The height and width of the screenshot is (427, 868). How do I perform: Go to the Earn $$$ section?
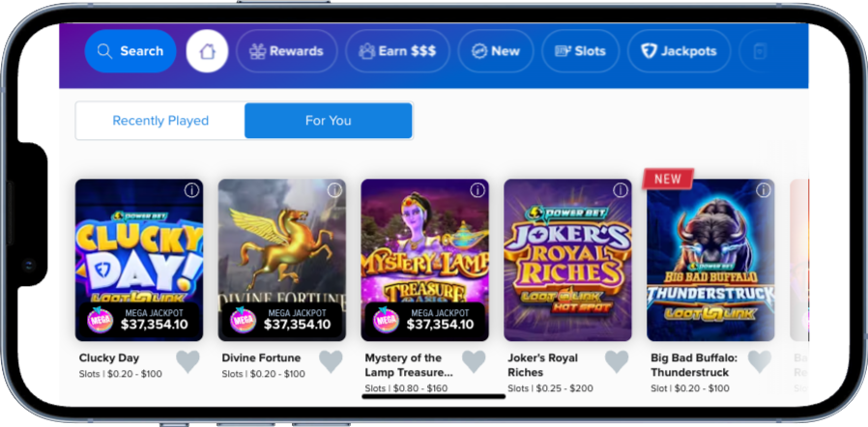(395, 51)
